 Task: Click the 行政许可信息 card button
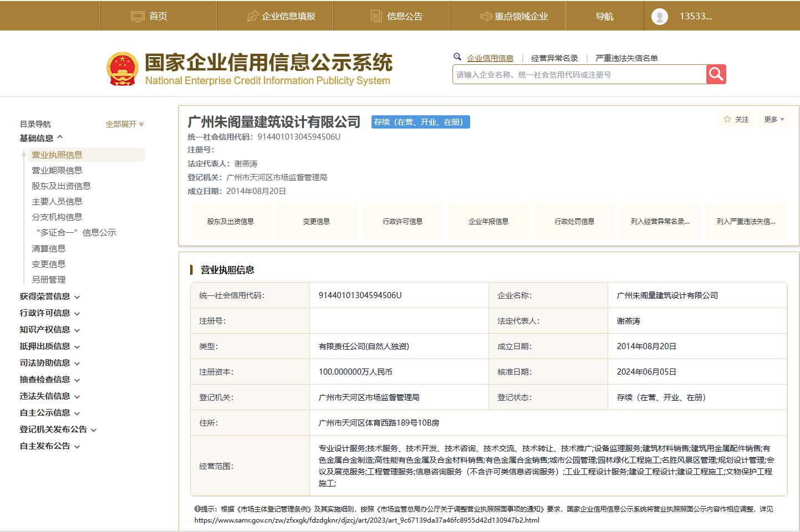point(402,221)
